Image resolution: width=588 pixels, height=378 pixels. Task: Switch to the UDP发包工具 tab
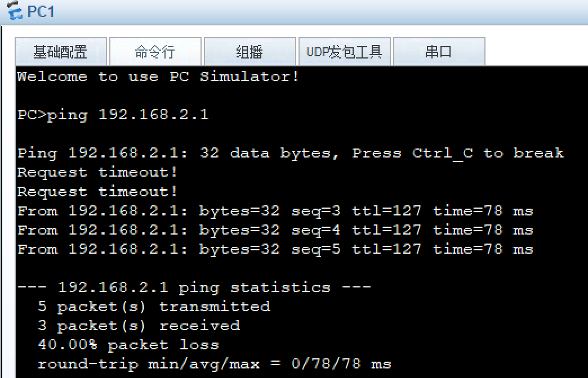[x=344, y=51]
